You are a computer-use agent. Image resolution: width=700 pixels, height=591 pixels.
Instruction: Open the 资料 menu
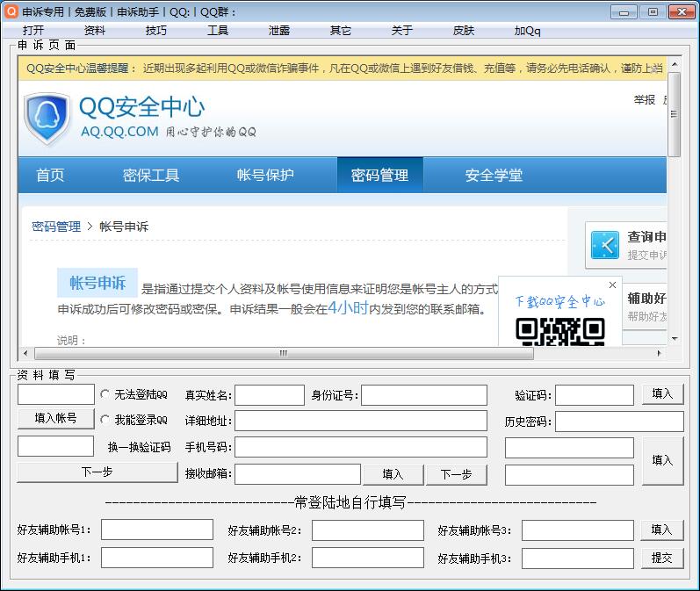pos(94,31)
